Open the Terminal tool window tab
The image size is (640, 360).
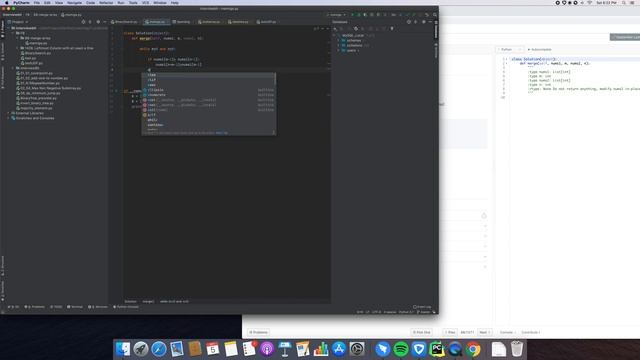point(75,307)
